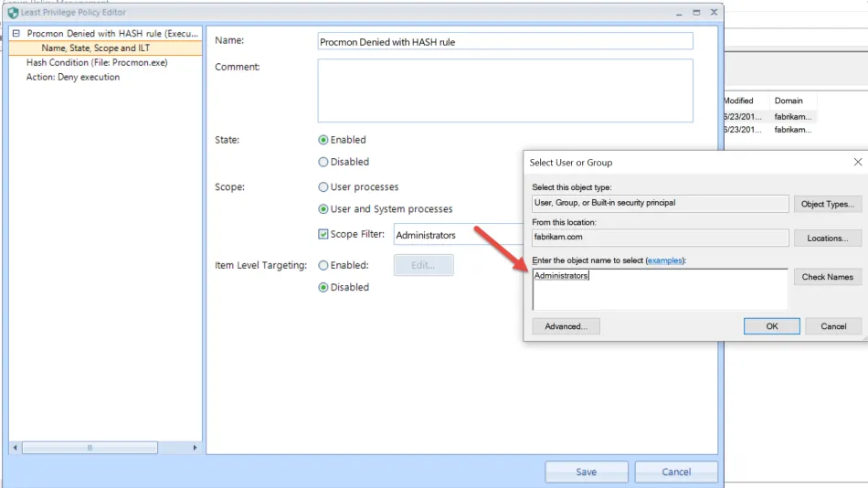Click the horizontal scrollbar in tree panel
Viewport: 868px width, 488px height.
pos(90,448)
